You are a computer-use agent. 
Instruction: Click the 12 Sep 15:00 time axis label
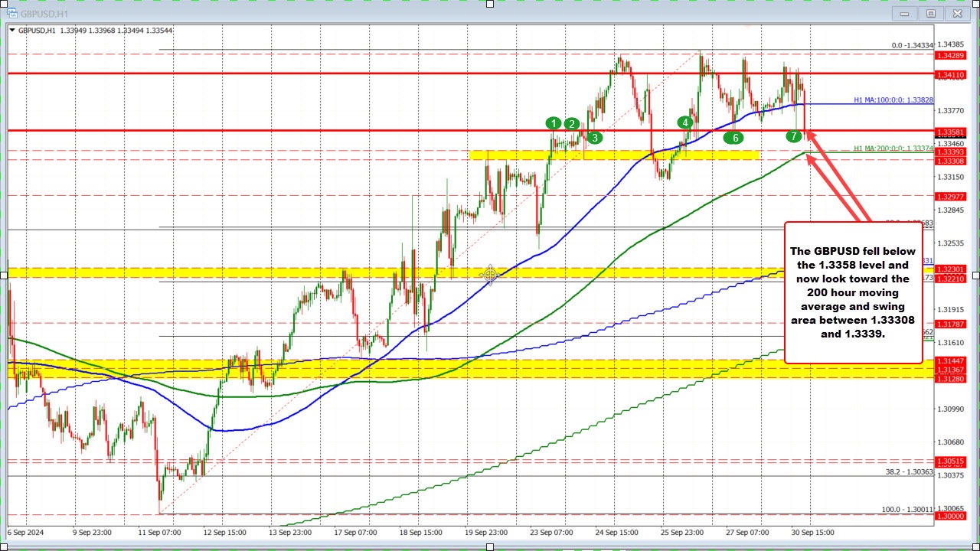[x=226, y=531]
